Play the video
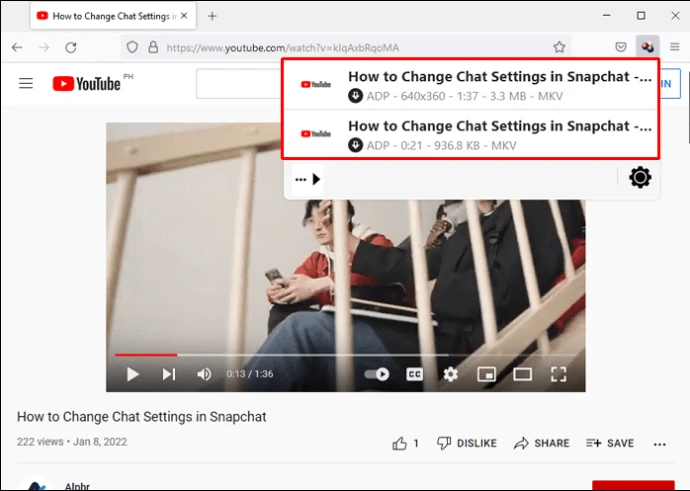690x491 pixels. [x=132, y=374]
